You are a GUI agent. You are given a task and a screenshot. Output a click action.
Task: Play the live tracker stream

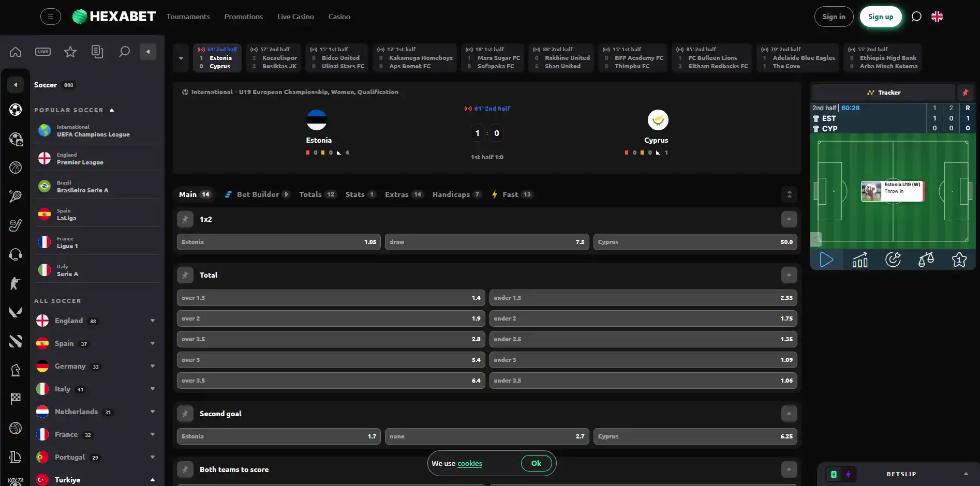click(826, 259)
